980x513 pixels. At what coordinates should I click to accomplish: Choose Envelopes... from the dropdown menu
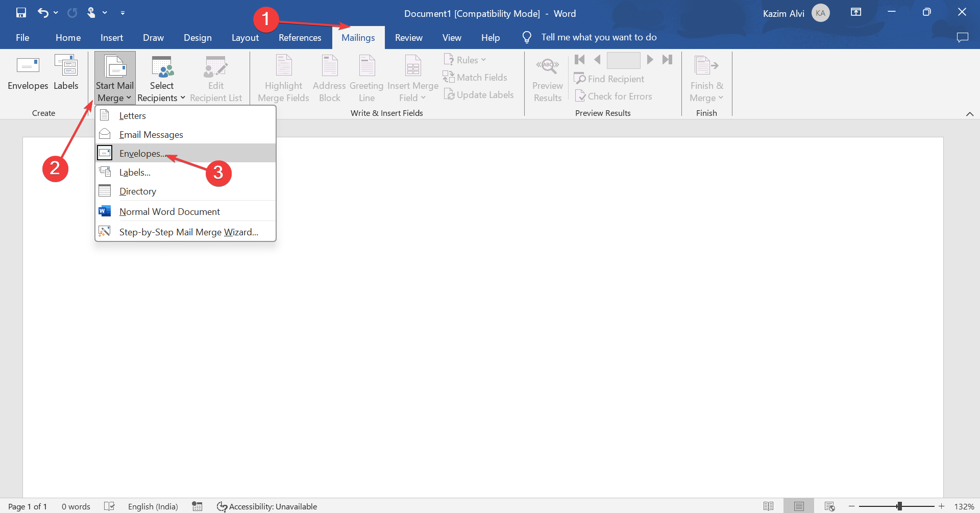point(185,153)
